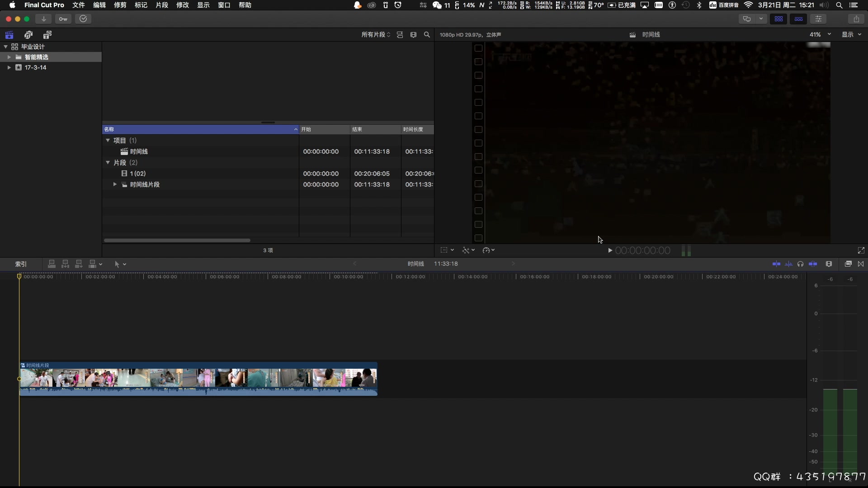This screenshot has width=868, height=488.
Task: Open the Titles and Generators sidebar icon
Action: point(47,34)
